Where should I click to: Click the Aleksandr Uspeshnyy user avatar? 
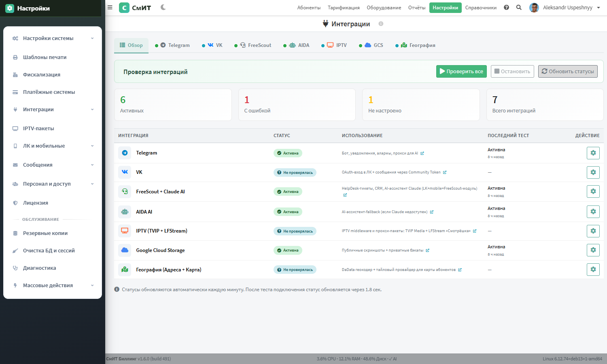534,8
